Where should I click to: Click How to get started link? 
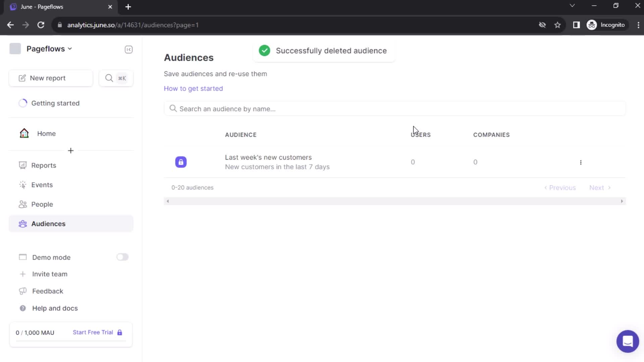(193, 88)
